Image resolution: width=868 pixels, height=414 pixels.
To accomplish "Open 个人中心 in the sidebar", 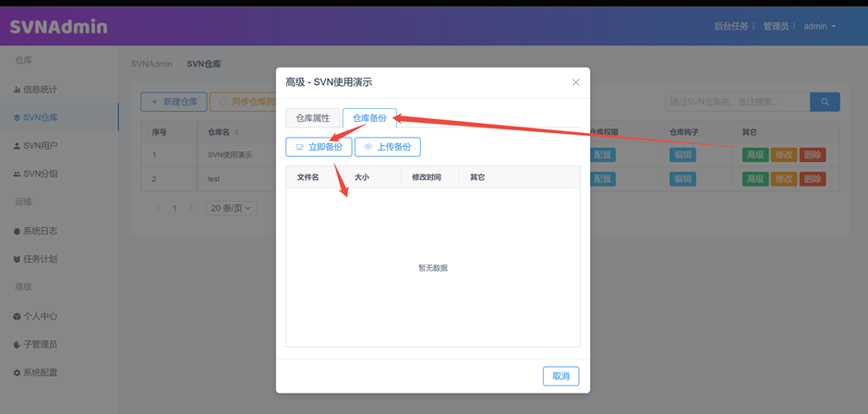I will pos(59,316).
